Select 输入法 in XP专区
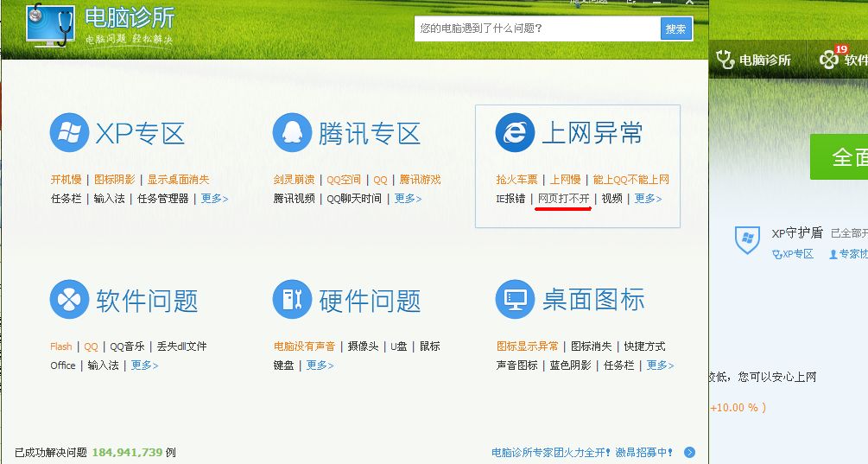The width and height of the screenshot is (868, 464). pyautogui.click(x=109, y=198)
